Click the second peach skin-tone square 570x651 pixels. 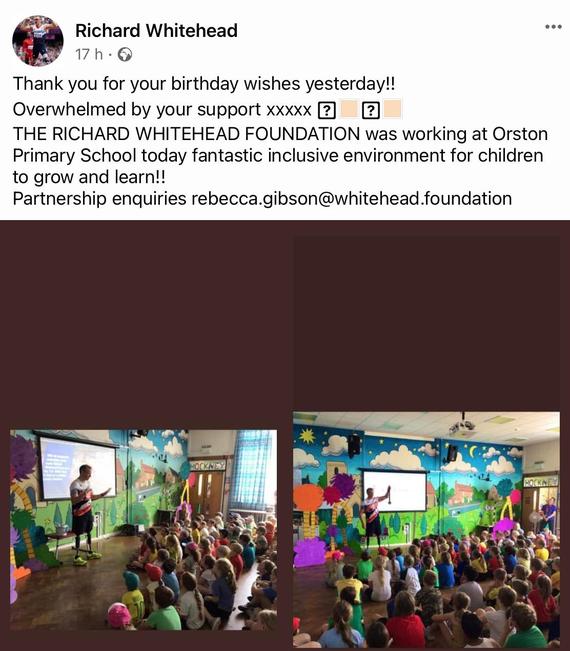click(x=393, y=109)
